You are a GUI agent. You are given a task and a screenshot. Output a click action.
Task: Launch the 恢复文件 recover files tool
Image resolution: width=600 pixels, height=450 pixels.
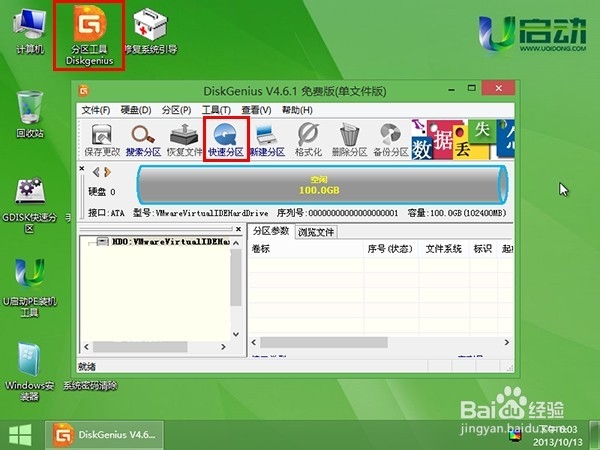[x=184, y=140]
